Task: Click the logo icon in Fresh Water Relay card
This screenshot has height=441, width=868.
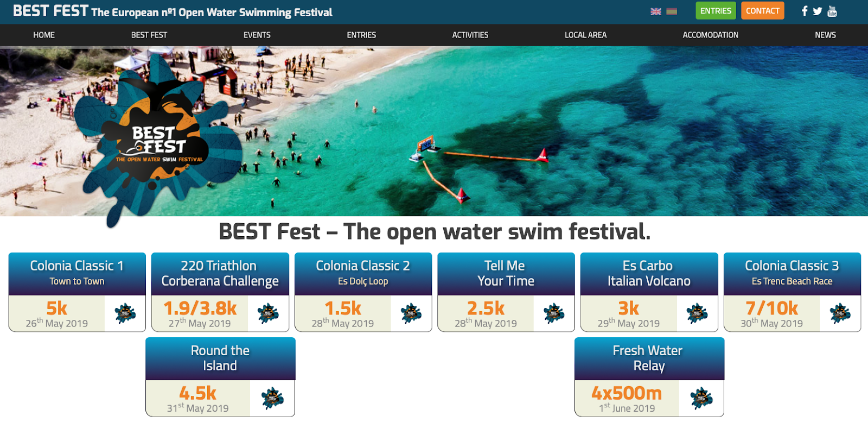Action: pyautogui.click(x=701, y=398)
